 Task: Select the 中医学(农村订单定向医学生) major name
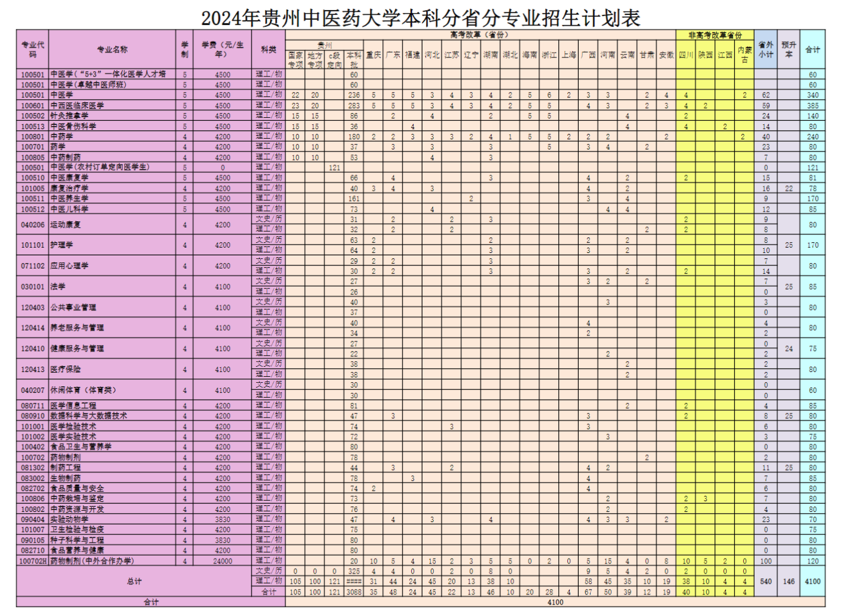coord(100,167)
